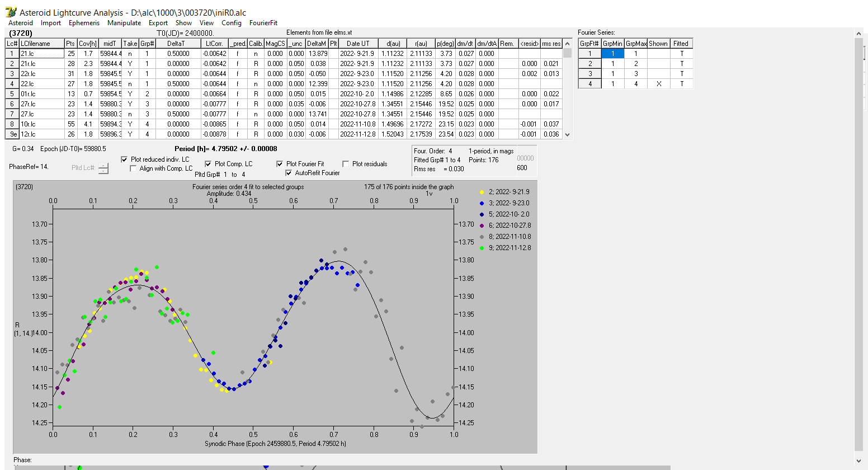
Task: Click the Take column header
Action: [130, 44]
